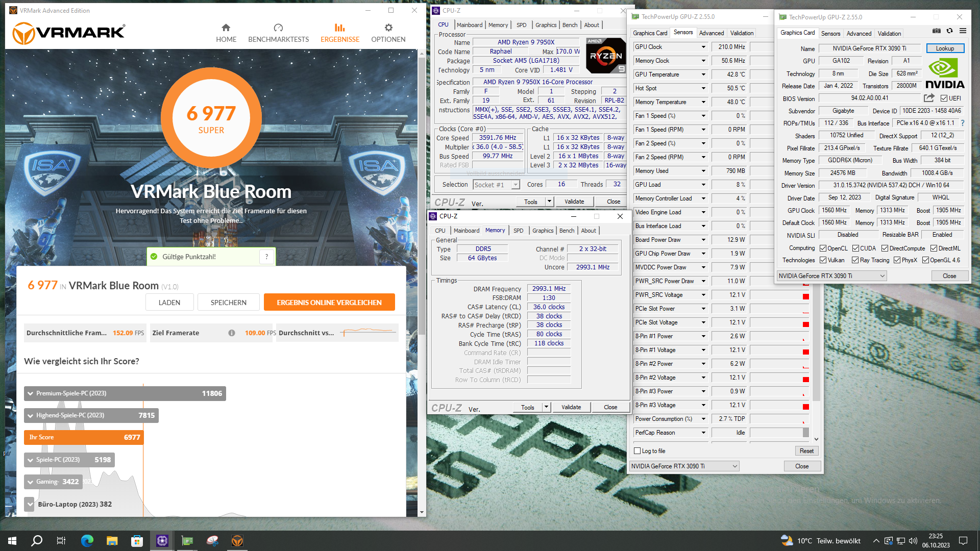The image size is (980, 551).
Task: Open File Explorer from taskbar
Action: click(x=112, y=541)
